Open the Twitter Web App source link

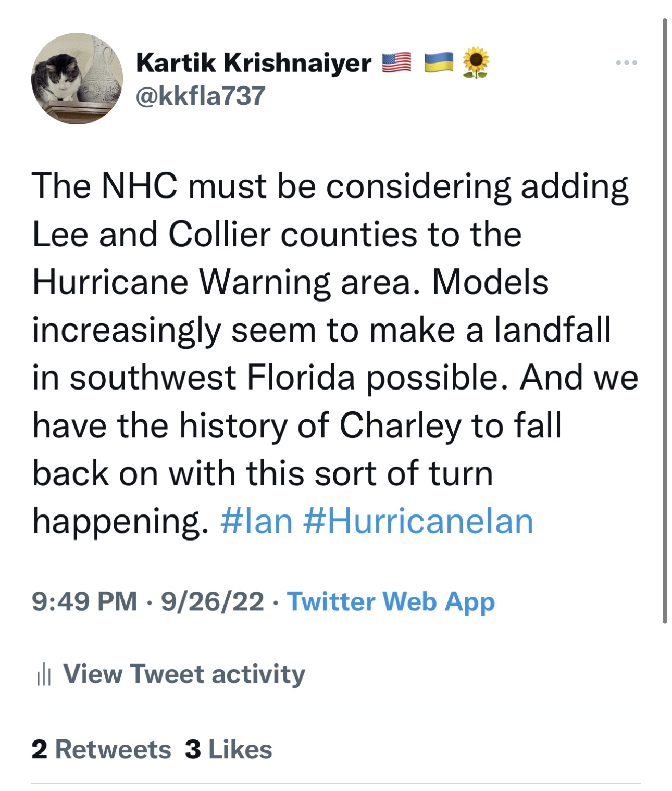pyautogui.click(x=391, y=601)
